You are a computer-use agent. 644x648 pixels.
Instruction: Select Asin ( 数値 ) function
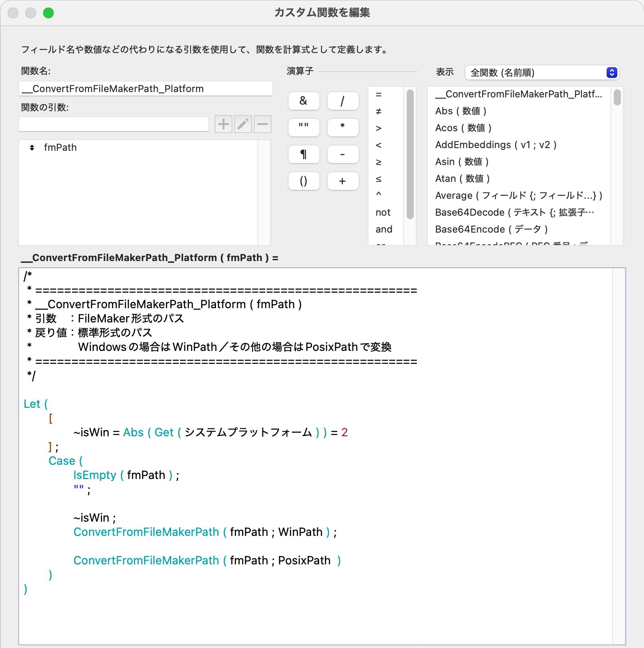pyautogui.click(x=519, y=162)
